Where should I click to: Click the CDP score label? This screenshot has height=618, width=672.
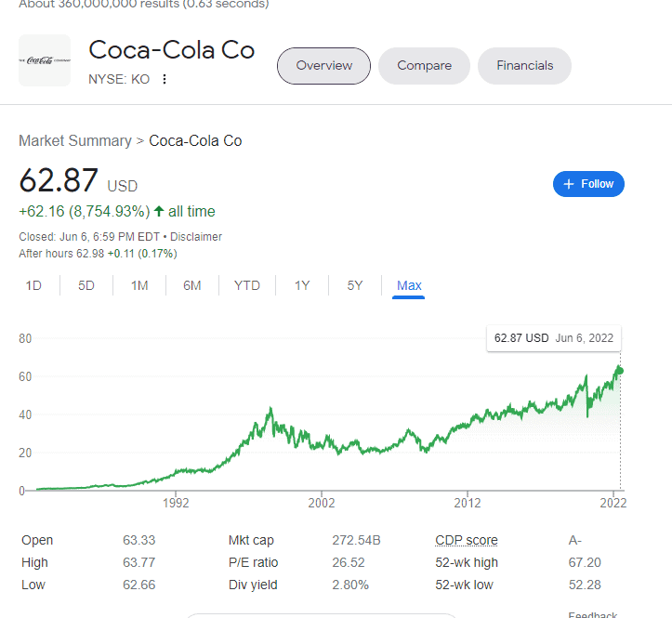point(467,541)
